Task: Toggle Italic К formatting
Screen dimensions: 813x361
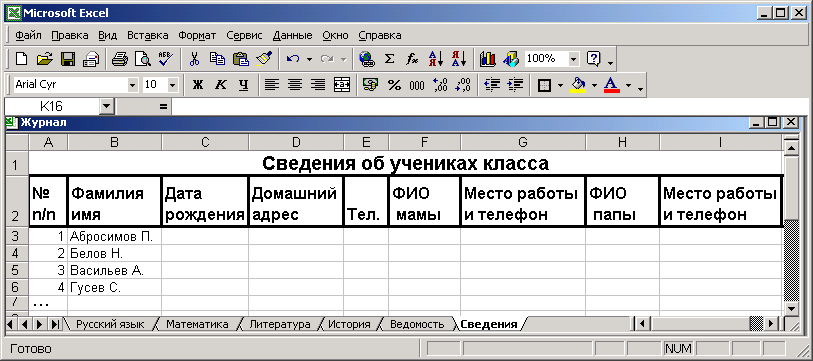Action: tap(221, 85)
